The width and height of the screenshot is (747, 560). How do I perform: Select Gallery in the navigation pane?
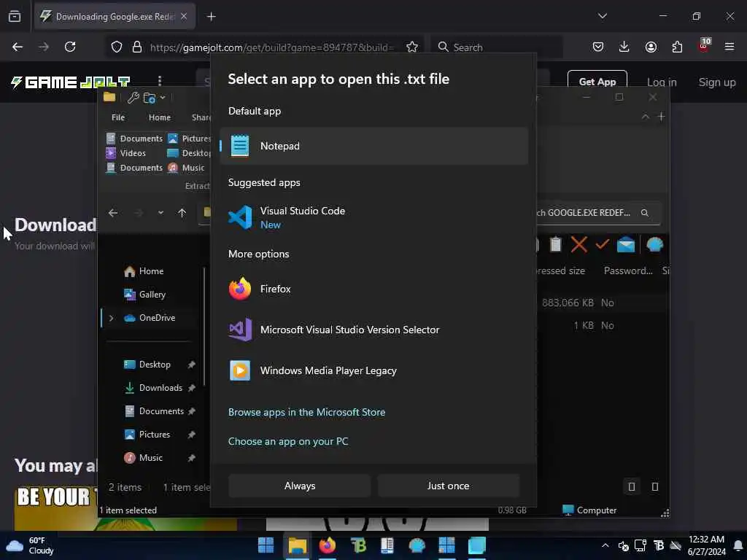pyautogui.click(x=145, y=295)
